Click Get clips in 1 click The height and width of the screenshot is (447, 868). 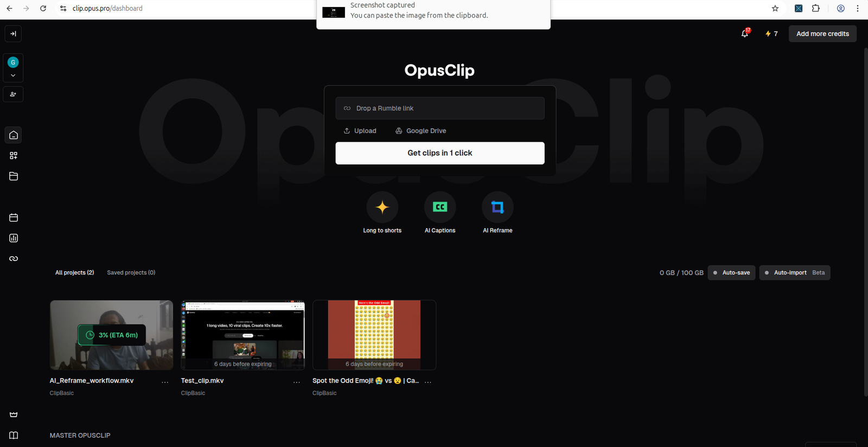440,153
